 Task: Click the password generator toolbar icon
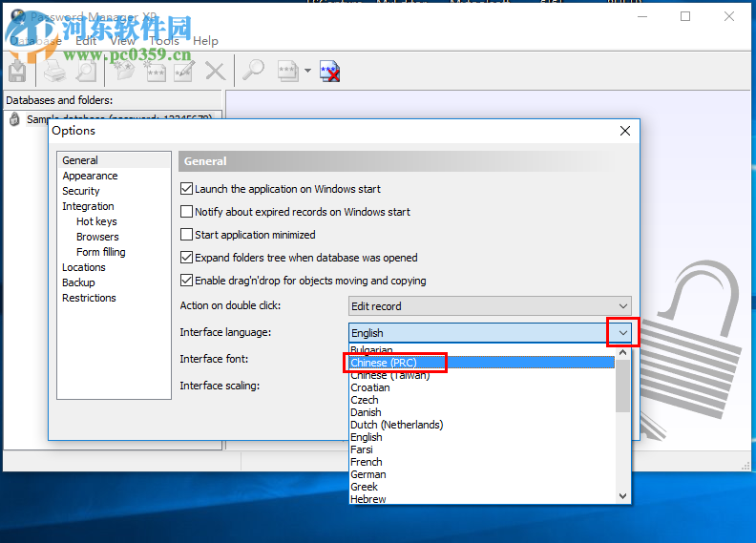point(288,72)
